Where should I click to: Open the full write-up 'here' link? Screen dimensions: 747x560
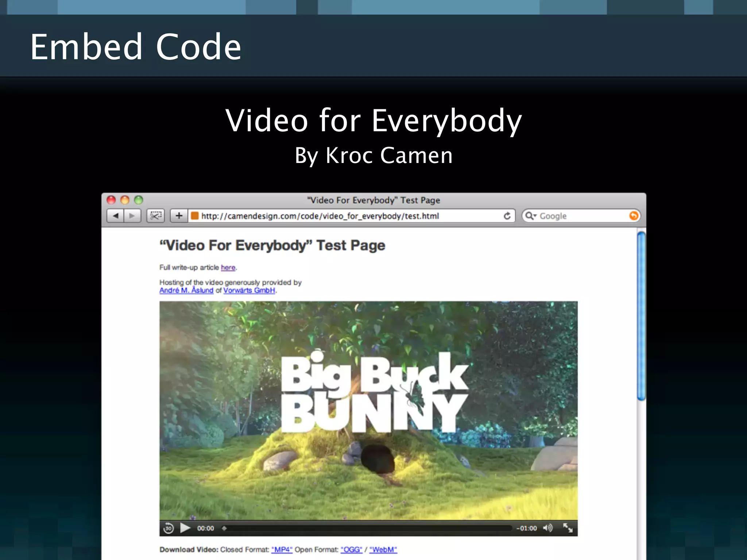tap(228, 267)
